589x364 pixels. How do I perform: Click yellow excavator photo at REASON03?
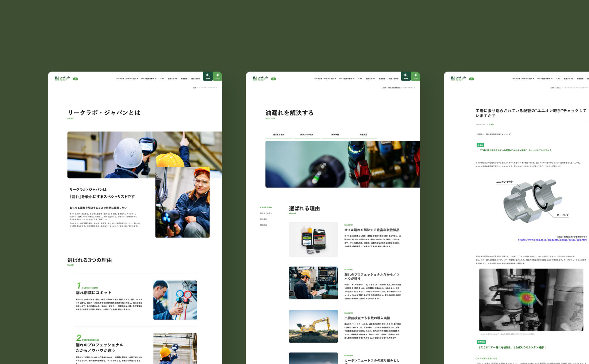tap(313, 326)
